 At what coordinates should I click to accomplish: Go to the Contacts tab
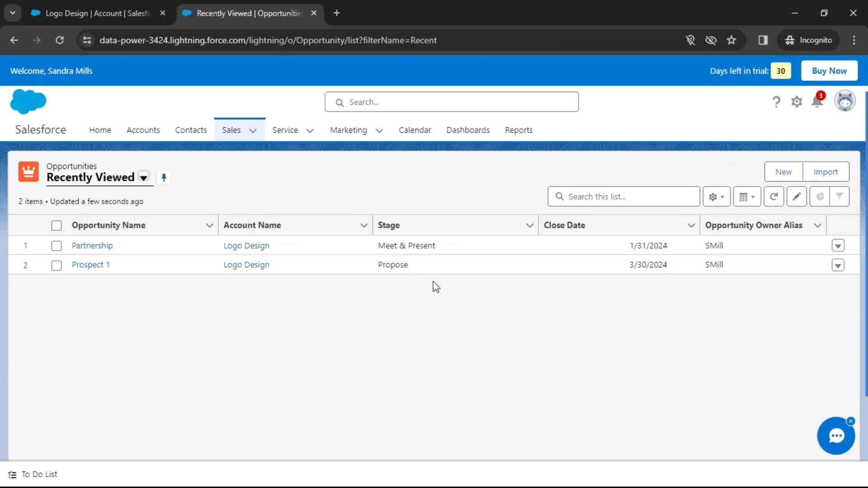(191, 130)
